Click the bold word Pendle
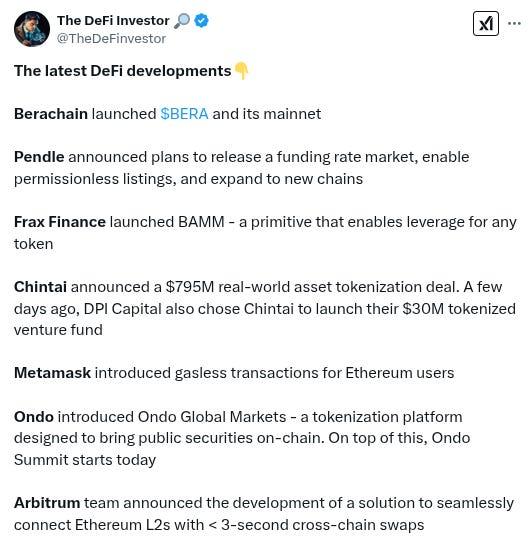The image size is (530, 545). coord(39,157)
